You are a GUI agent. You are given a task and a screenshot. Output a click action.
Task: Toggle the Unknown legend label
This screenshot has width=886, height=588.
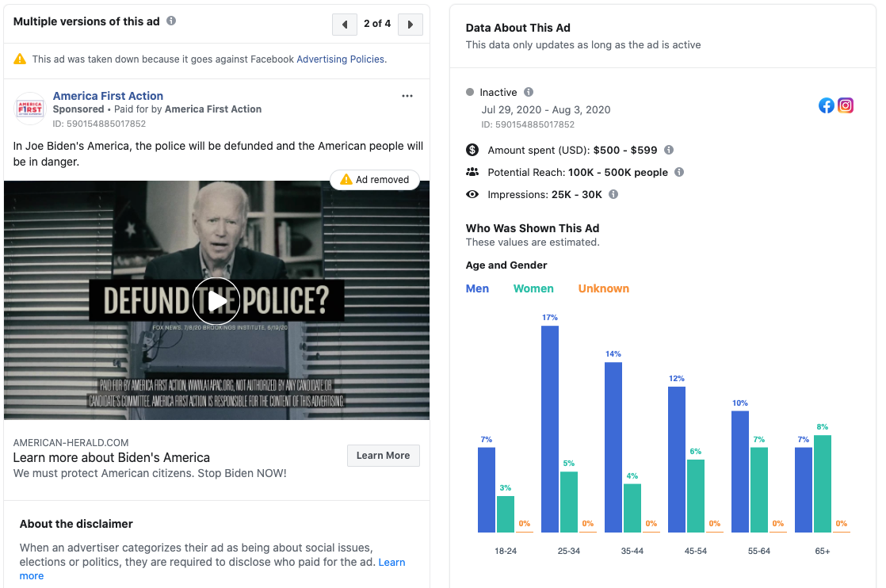pyautogui.click(x=603, y=288)
